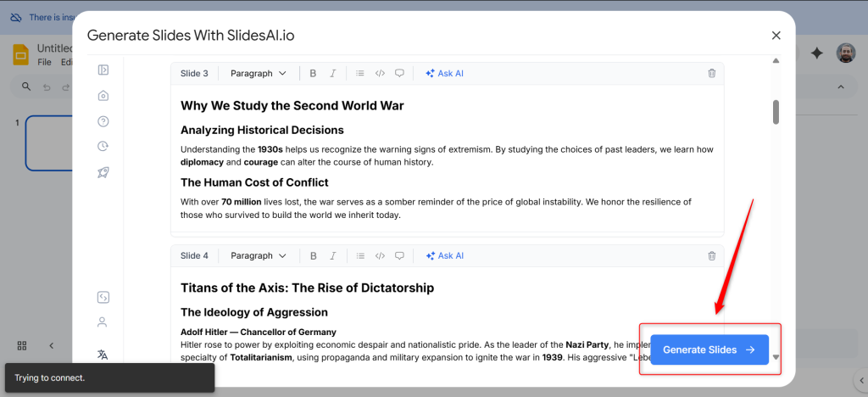
Task: Click the "Titans of the Axis" heading
Action: pos(307,288)
